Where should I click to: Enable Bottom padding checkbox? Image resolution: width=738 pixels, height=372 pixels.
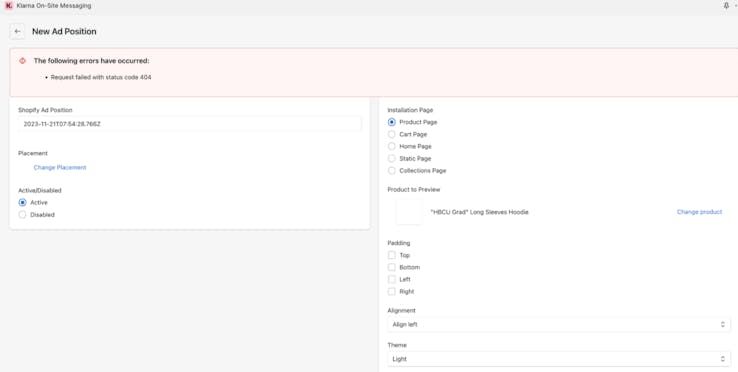392,267
